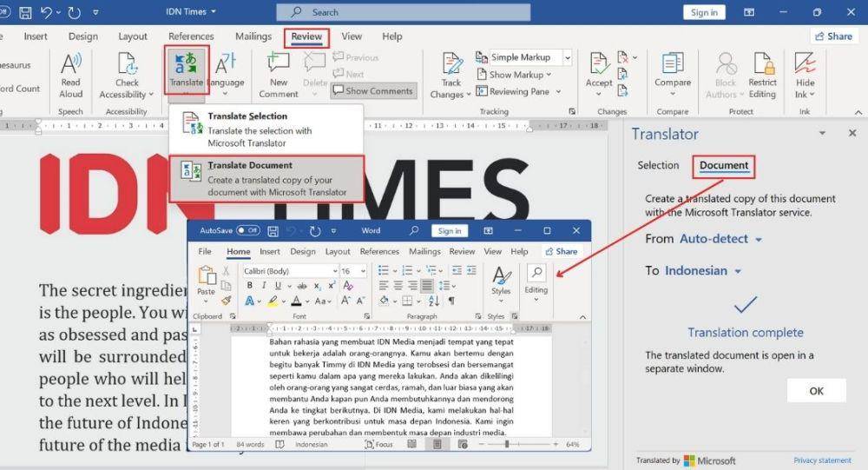The width and height of the screenshot is (868, 470).
Task: Apply superscript in the translated Word window
Action: pyautogui.click(x=332, y=286)
